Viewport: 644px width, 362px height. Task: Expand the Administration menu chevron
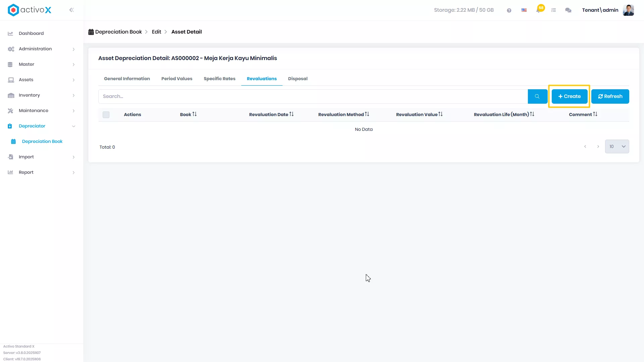click(x=73, y=49)
